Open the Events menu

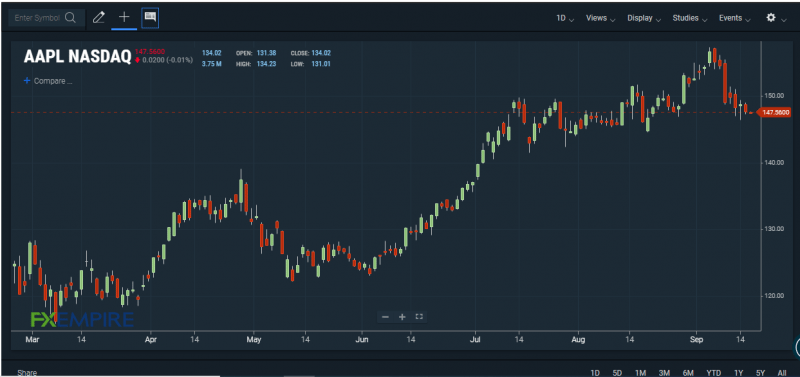735,18
